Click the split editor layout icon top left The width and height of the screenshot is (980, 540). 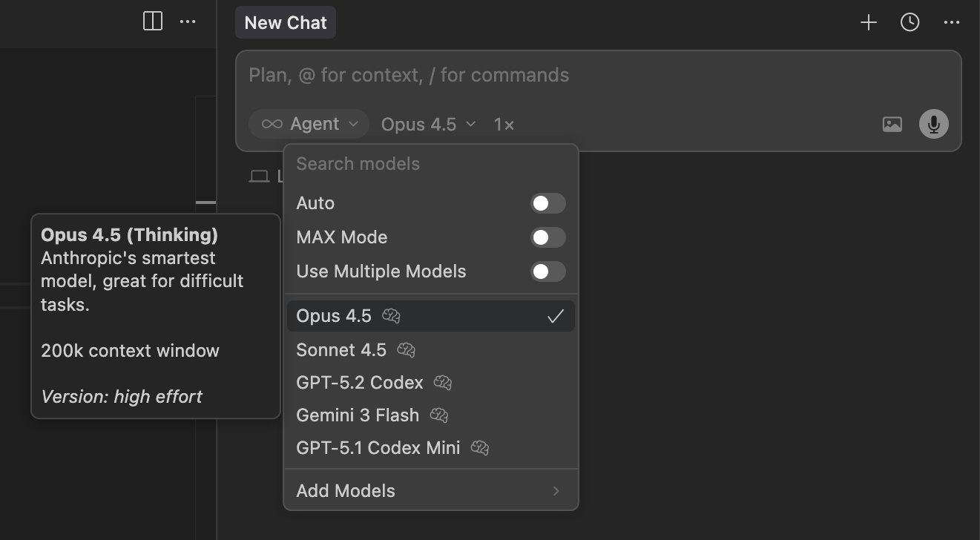(x=151, y=22)
